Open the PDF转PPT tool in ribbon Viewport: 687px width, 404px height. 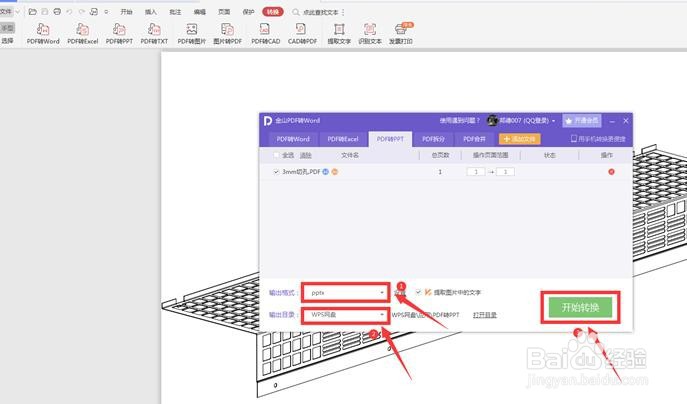point(119,34)
